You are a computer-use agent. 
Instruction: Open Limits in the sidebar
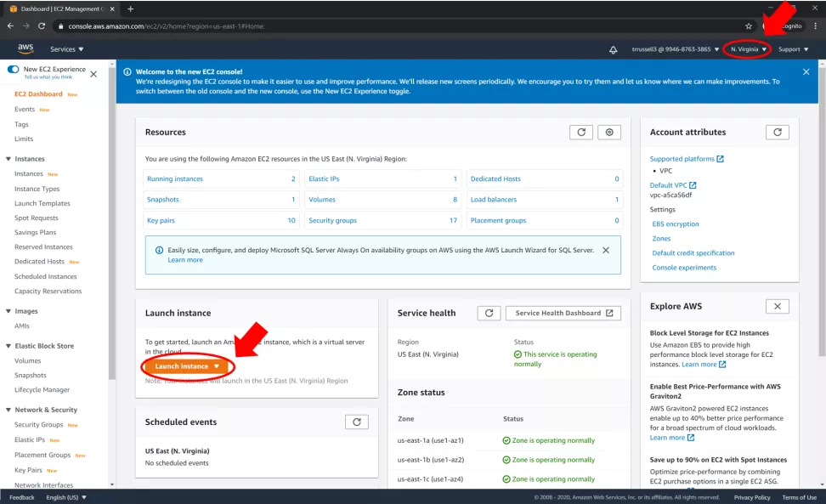(x=24, y=139)
